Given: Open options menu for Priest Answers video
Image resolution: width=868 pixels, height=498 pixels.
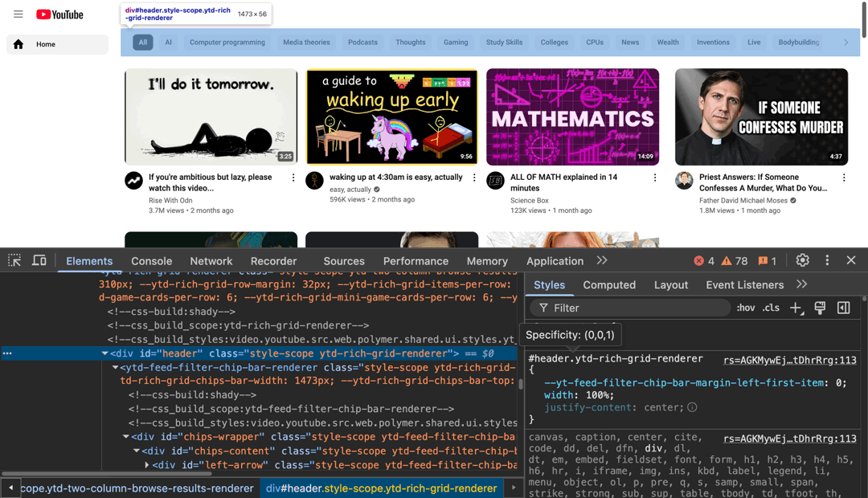Looking at the screenshot, I should [x=844, y=178].
